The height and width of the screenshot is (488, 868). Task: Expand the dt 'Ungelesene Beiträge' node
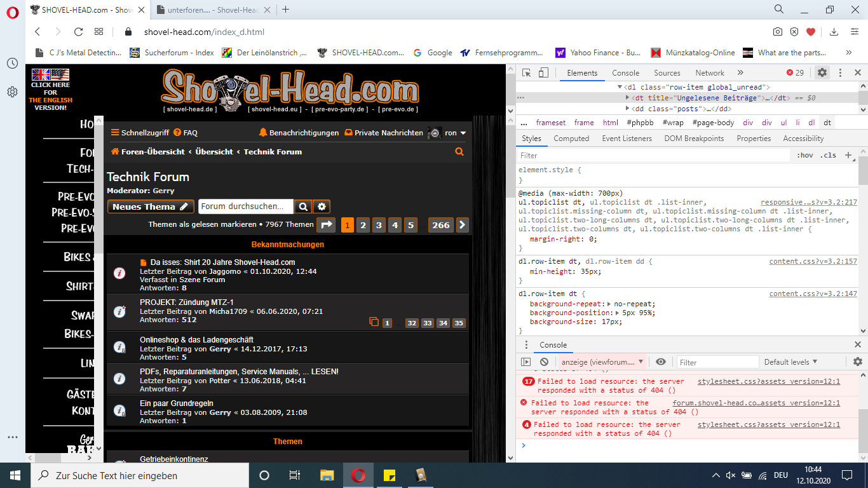pos(628,98)
